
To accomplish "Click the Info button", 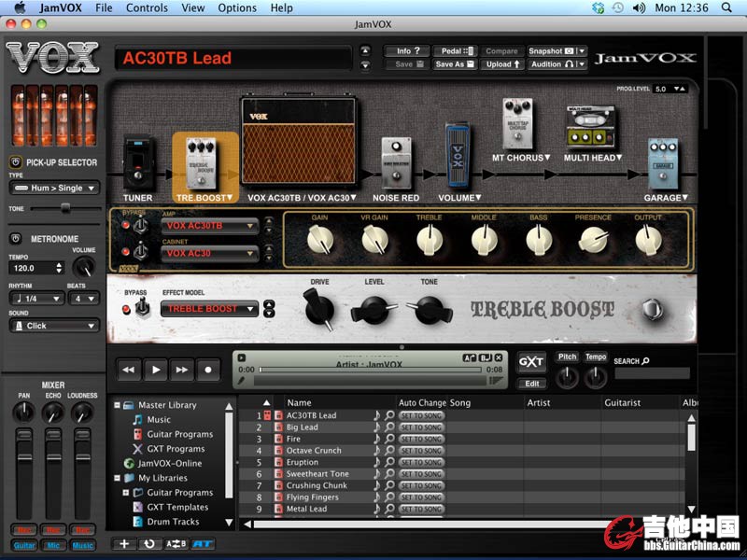I will [x=407, y=51].
